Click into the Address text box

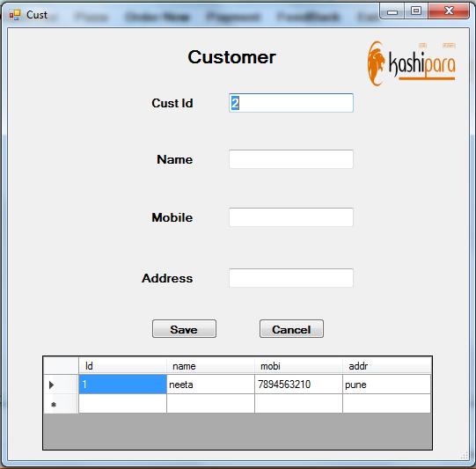point(291,278)
